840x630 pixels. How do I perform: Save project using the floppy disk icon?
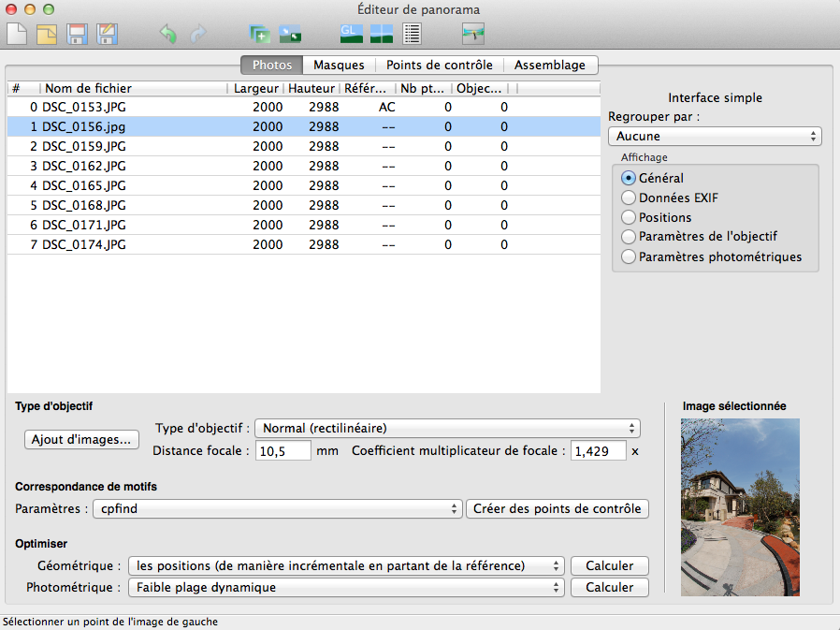pos(78,36)
